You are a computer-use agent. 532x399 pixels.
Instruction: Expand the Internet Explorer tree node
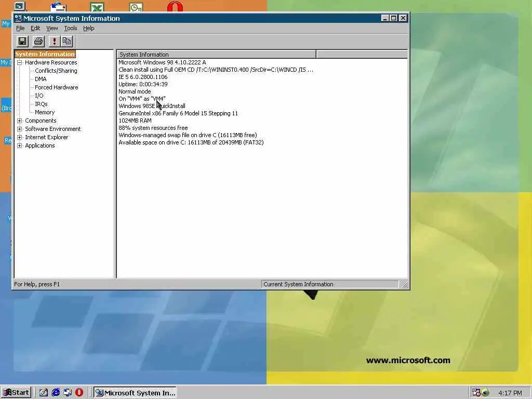point(19,137)
